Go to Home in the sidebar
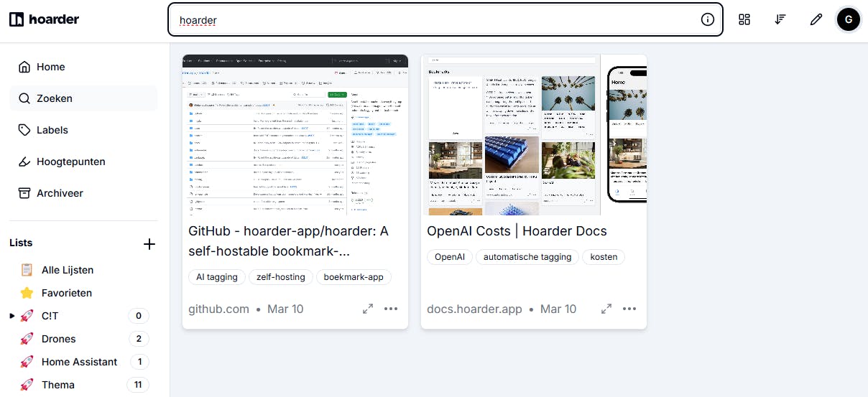Screen dimensions: 868x397 83,67
